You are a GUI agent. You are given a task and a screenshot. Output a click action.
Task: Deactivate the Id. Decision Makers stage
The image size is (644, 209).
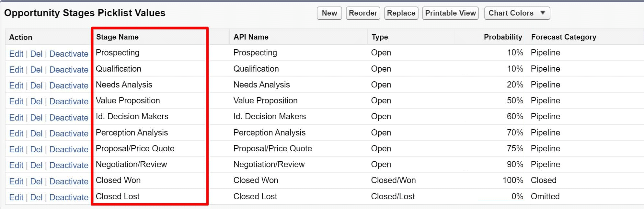69,118
